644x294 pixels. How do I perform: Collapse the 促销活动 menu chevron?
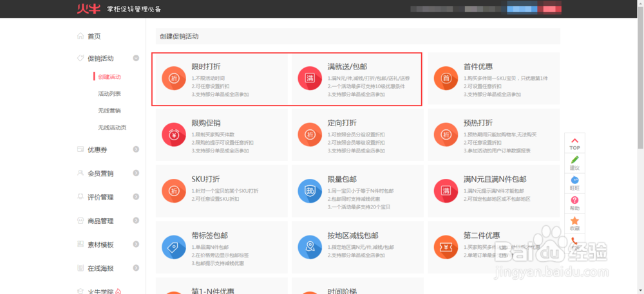[x=136, y=59]
